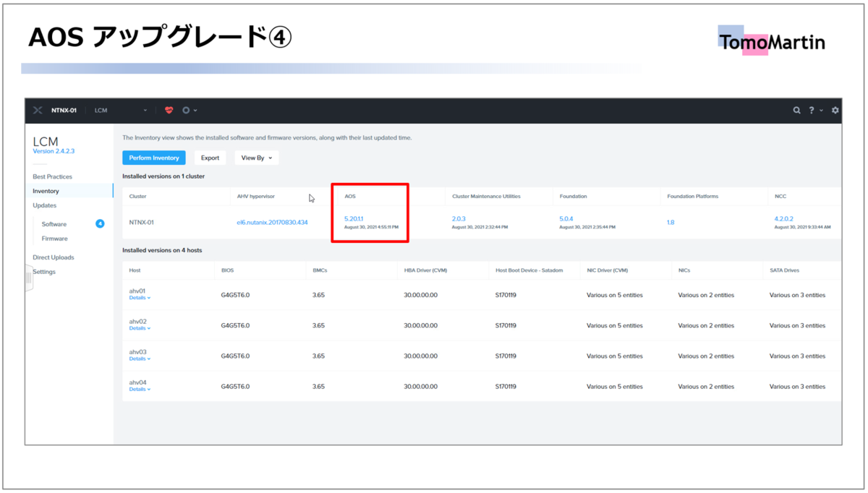
Task: Expand Details for host ahv01
Action: pyautogui.click(x=140, y=298)
